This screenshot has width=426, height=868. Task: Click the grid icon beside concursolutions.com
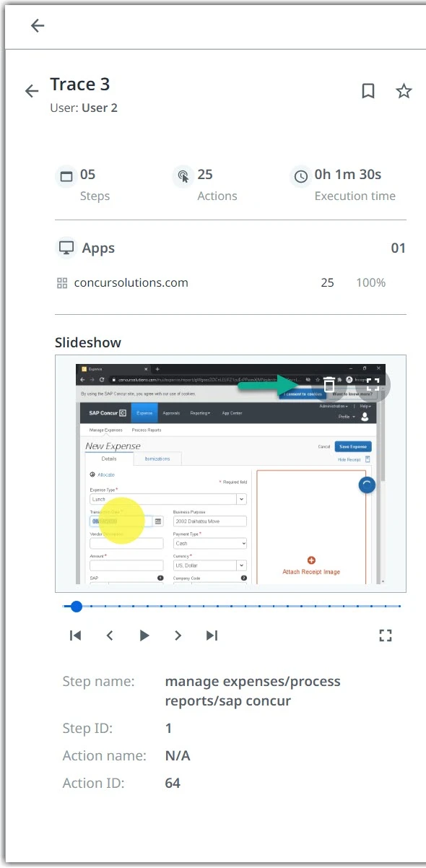[62, 283]
